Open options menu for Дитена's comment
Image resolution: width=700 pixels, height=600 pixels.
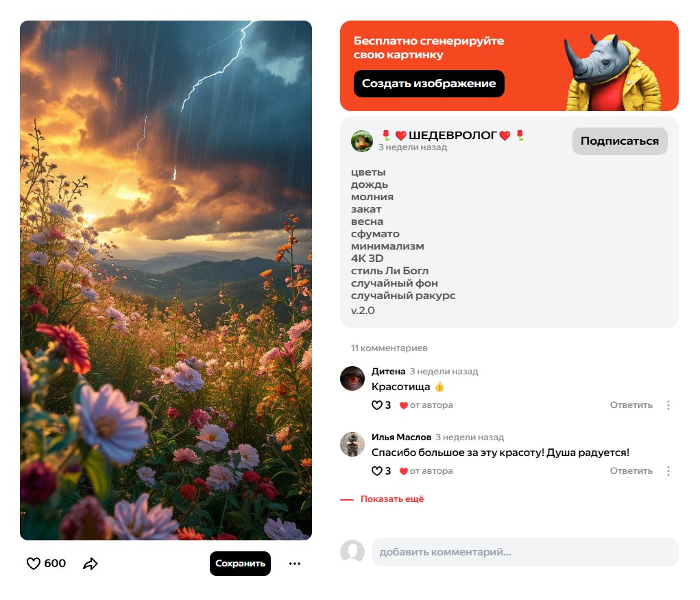668,405
